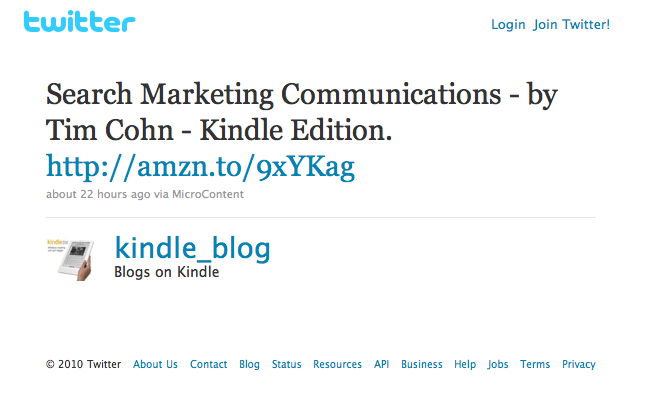Open the Business footer link
Image resolution: width=656 pixels, height=403 pixels.
pyautogui.click(x=422, y=365)
